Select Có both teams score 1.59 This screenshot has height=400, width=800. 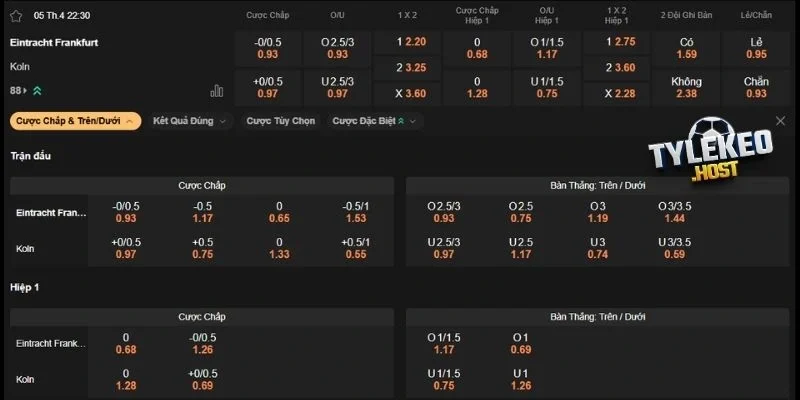686,48
